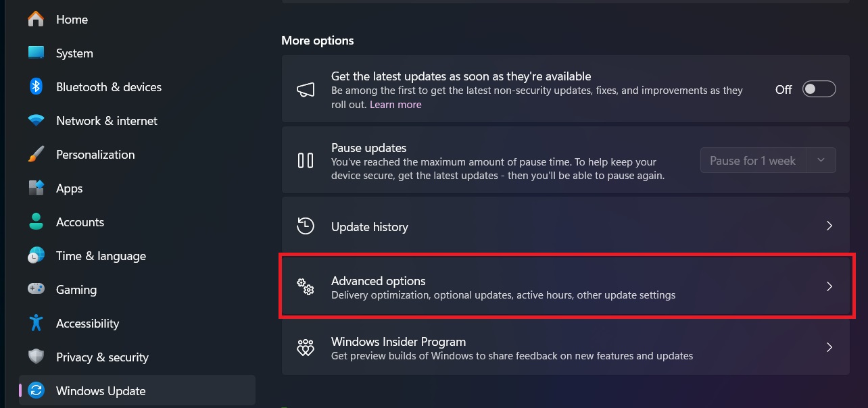Select Apps in the sidebar
The height and width of the screenshot is (408, 868).
69,188
